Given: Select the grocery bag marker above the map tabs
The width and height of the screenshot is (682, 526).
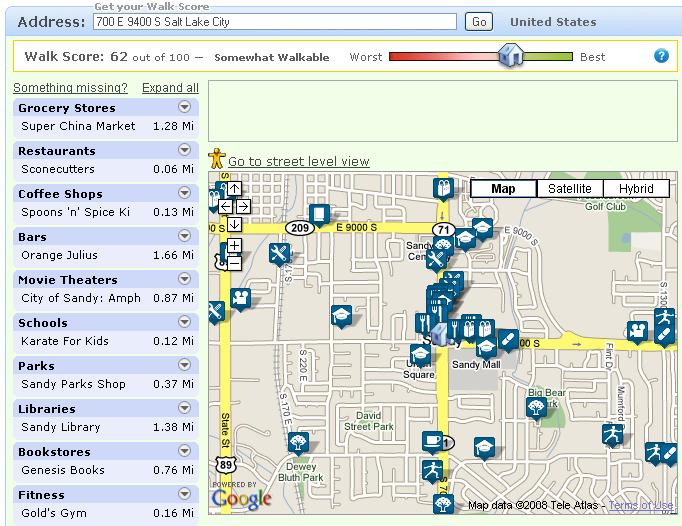Looking at the screenshot, I should tap(443, 189).
